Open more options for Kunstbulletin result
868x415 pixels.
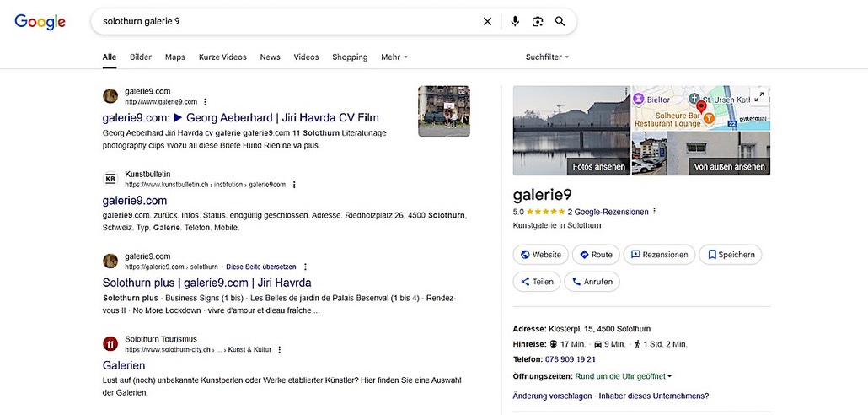coord(294,185)
